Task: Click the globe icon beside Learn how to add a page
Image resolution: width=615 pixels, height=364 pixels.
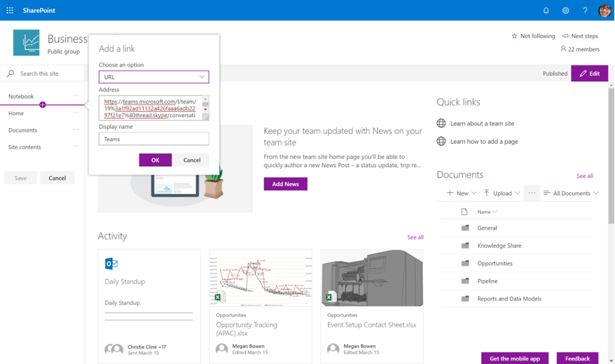Action: 441,141
